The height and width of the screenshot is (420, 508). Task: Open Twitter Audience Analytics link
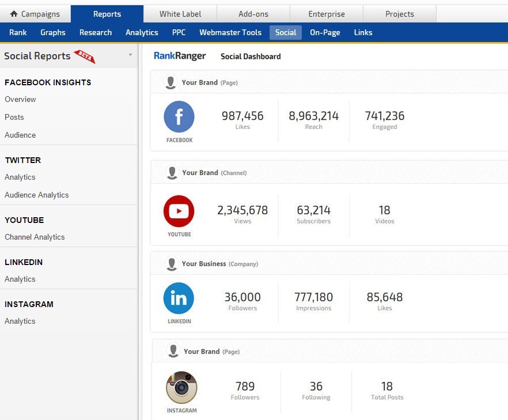pos(37,195)
